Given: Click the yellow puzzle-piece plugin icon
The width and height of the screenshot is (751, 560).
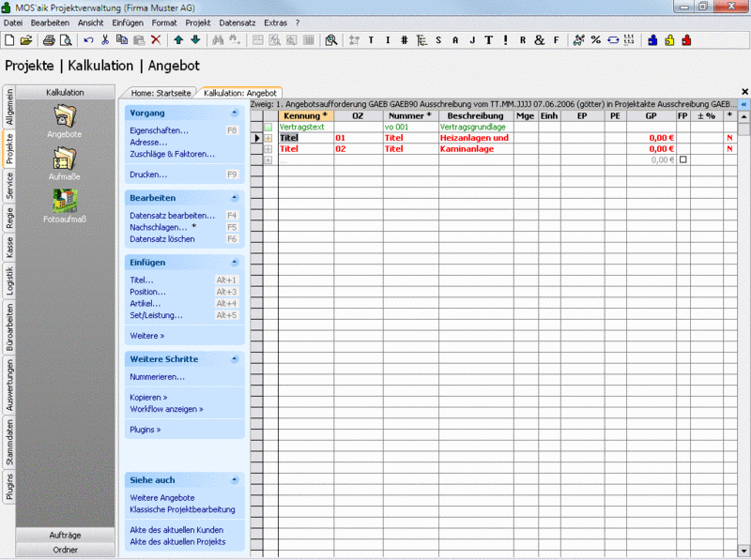Looking at the screenshot, I should (x=669, y=40).
